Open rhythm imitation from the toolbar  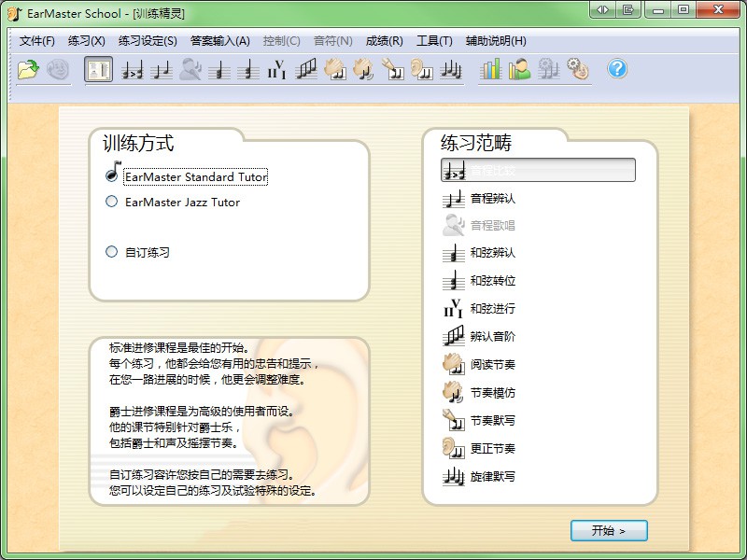click(x=364, y=69)
